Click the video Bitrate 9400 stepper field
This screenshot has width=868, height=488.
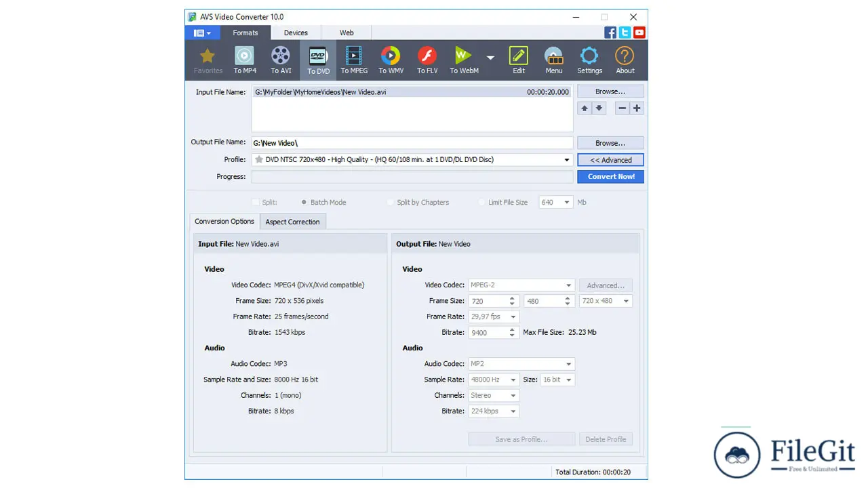[x=494, y=332]
